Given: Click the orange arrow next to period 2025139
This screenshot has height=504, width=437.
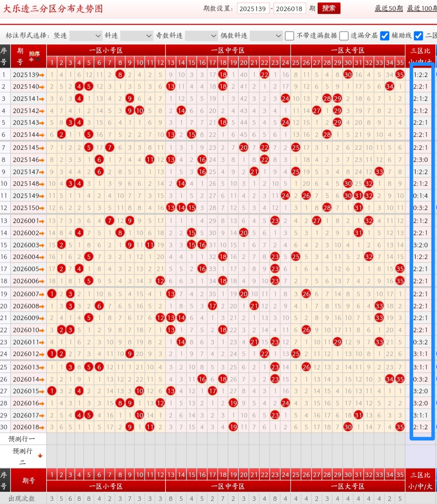Looking at the screenshot, I should pyautogui.click(x=42, y=75).
